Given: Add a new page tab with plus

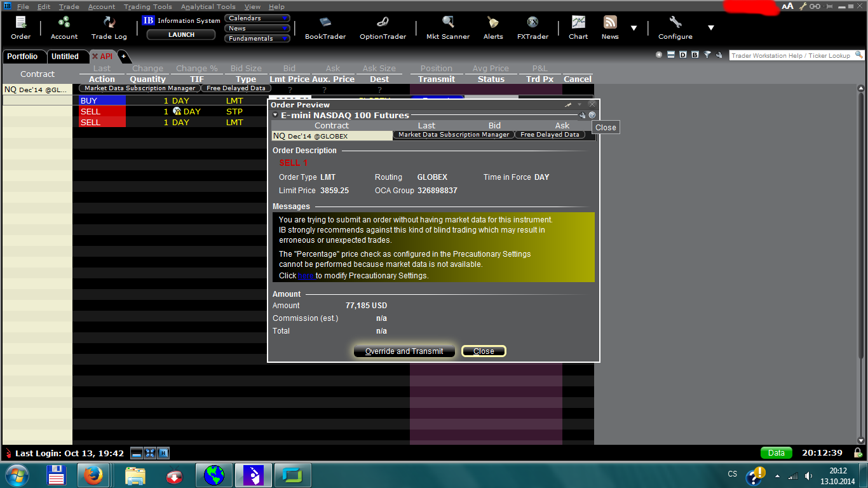Looking at the screenshot, I should tap(123, 57).
